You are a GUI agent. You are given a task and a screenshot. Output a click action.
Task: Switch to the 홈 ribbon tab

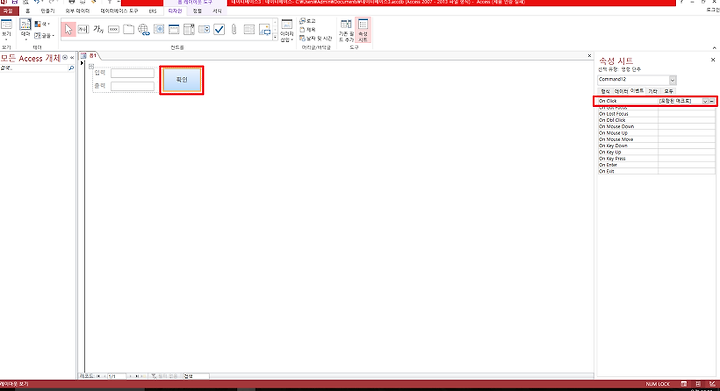(x=28, y=11)
